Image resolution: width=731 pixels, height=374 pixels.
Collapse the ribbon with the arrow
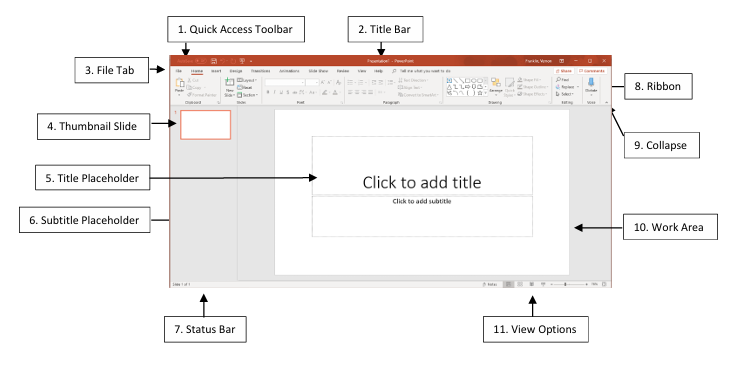(x=607, y=102)
